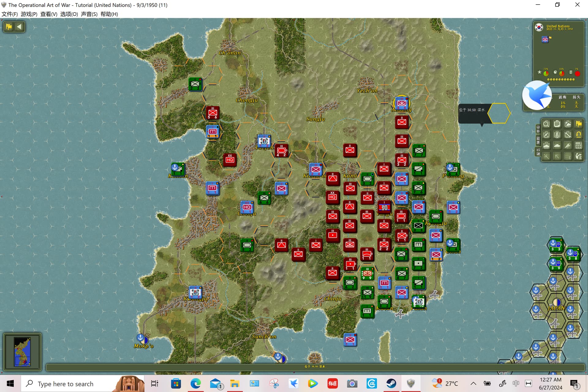Open the 文件(F) menu

coord(10,14)
